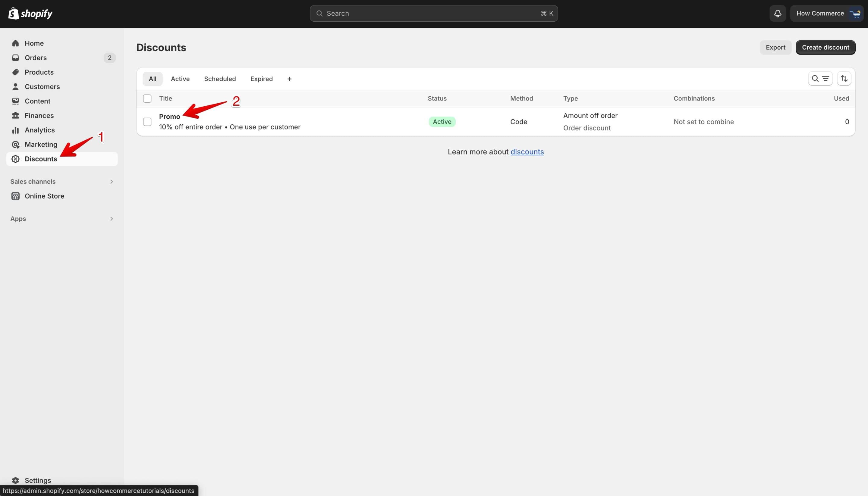Click the How Commerce store avatar

(x=855, y=13)
